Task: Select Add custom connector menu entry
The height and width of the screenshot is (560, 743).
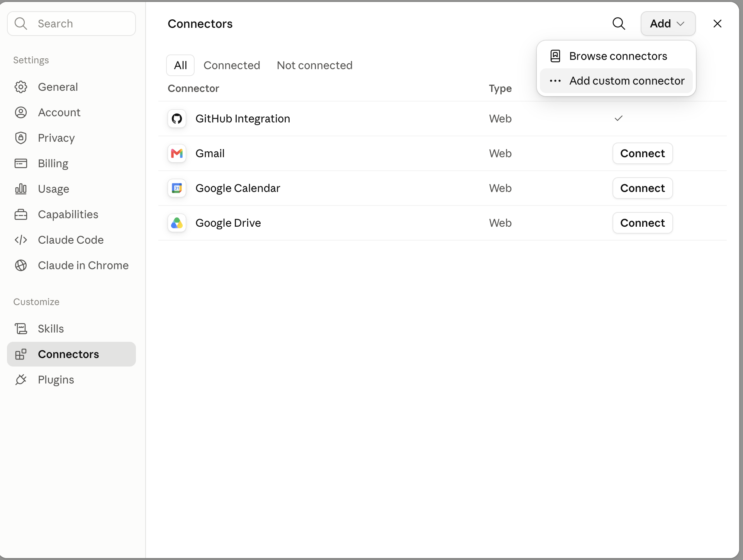Action: pyautogui.click(x=616, y=81)
